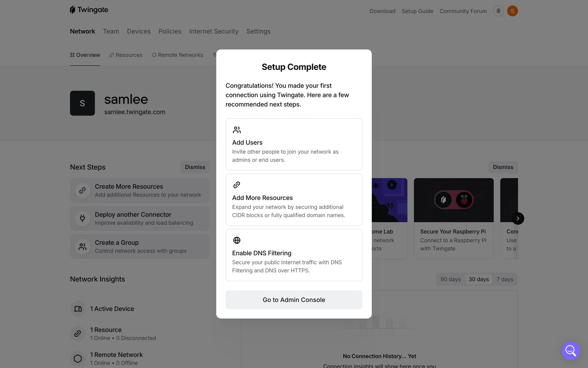Open the user avatar S menu
The height and width of the screenshot is (368, 588).
click(x=512, y=11)
